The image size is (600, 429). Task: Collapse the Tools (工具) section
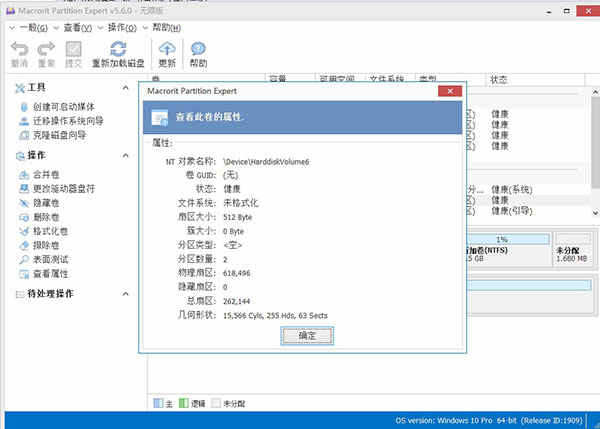click(x=126, y=88)
